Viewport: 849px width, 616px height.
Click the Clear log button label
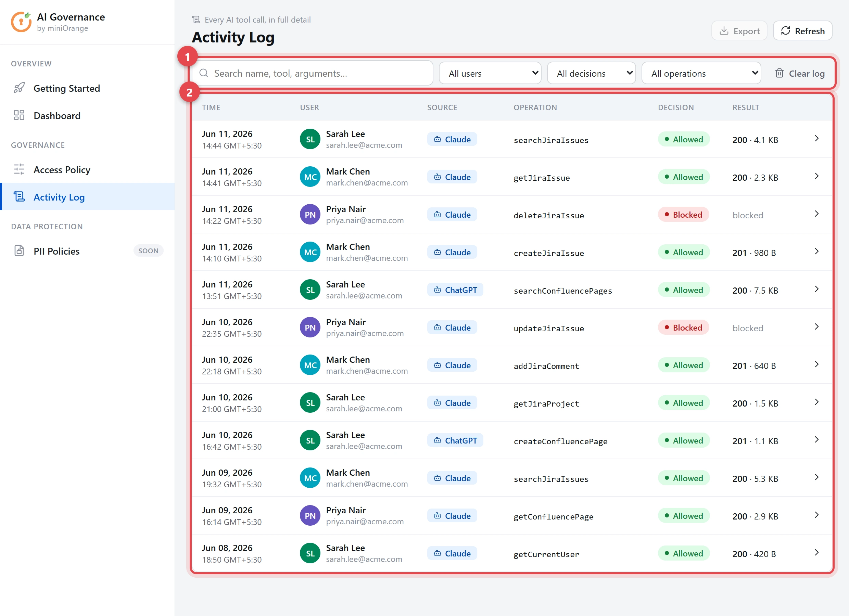(x=807, y=73)
